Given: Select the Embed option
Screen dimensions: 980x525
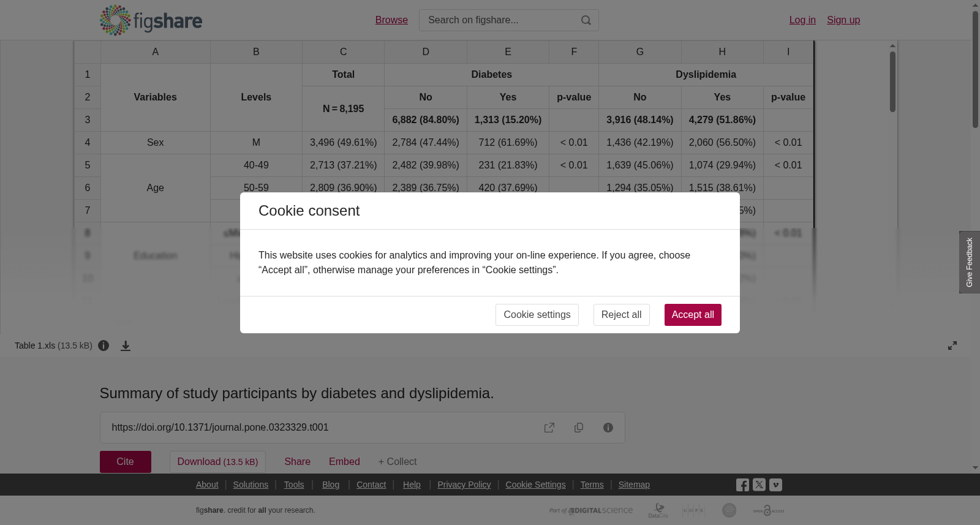Looking at the screenshot, I should click(344, 462).
